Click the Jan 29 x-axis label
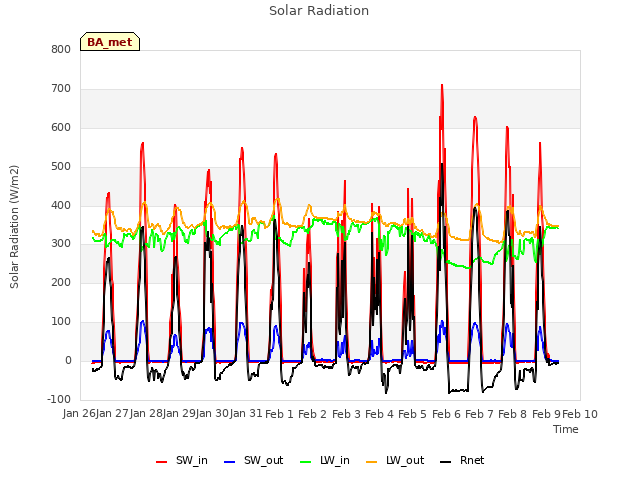This screenshot has width=640, height=480. pos(179,413)
